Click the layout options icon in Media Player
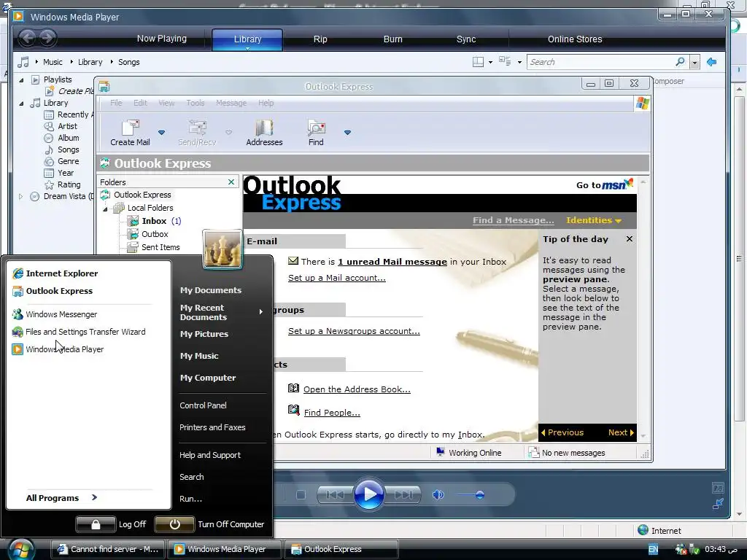Viewport: 747px width, 560px height. (x=478, y=62)
